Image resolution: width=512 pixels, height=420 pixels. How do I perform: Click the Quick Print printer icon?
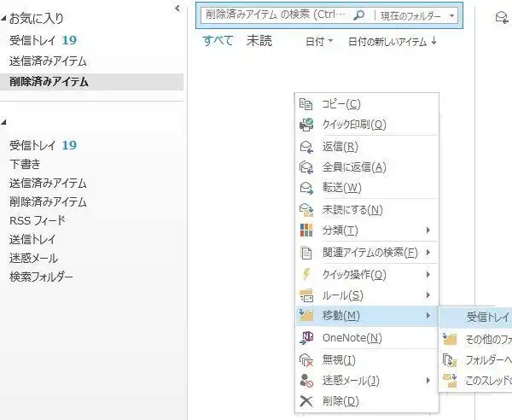pyautogui.click(x=306, y=125)
